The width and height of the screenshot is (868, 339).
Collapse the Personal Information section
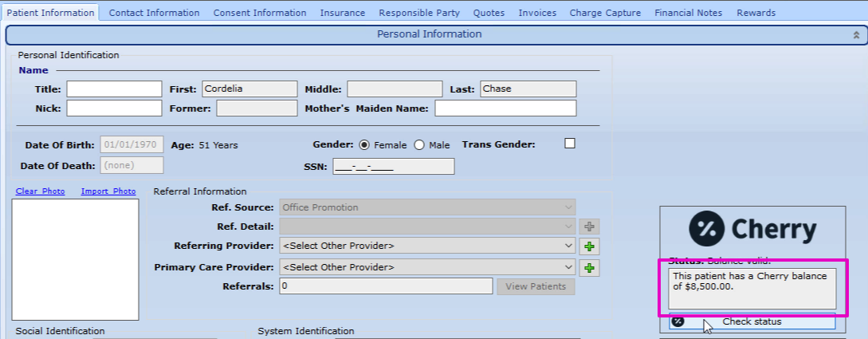click(856, 35)
